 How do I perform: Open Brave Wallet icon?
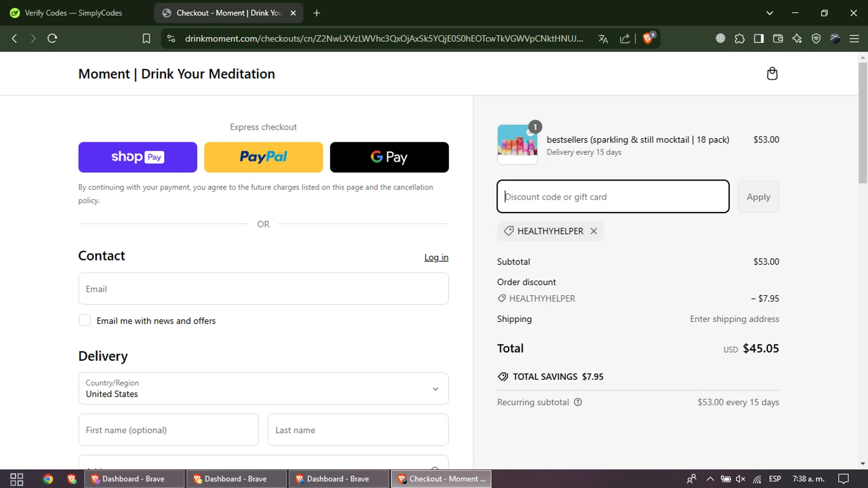[778, 38]
